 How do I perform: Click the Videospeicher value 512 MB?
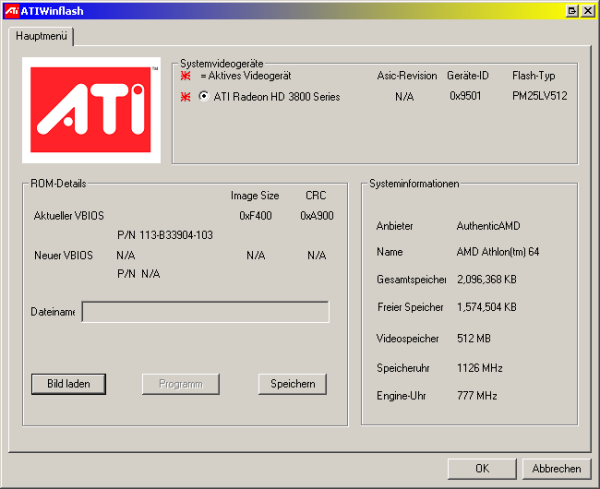[474, 338]
